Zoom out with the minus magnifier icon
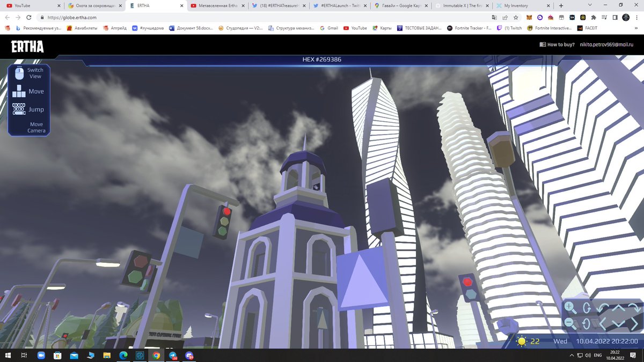Viewport: 644px width, 362px height. click(570, 323)
